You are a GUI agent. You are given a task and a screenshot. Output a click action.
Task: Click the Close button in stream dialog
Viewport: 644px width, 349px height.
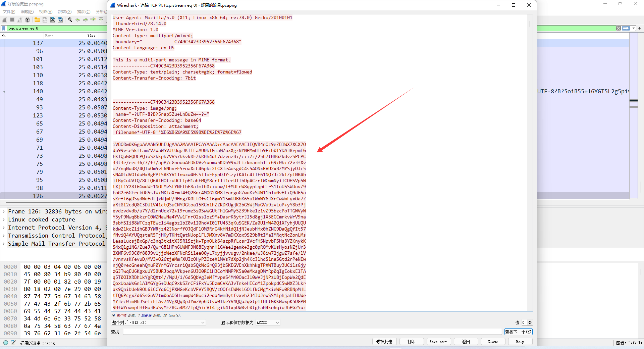point(493,342)
